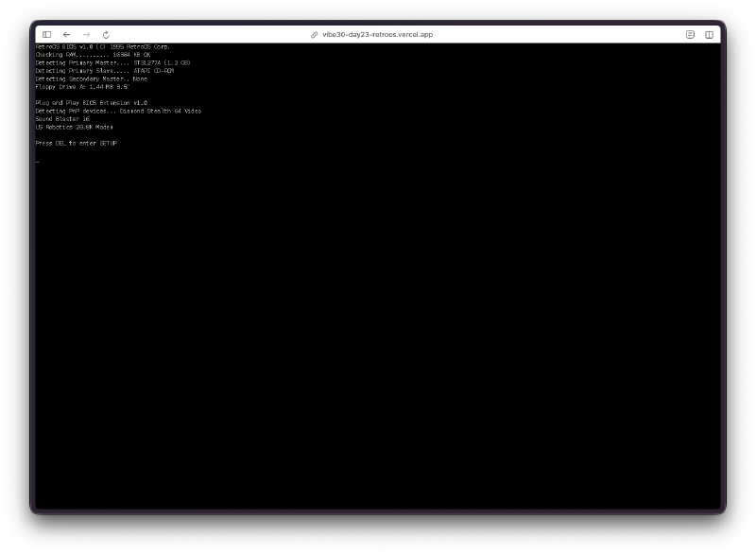
Task: Click the Floppy Drive A: line
Action: (x=82, y=87)
